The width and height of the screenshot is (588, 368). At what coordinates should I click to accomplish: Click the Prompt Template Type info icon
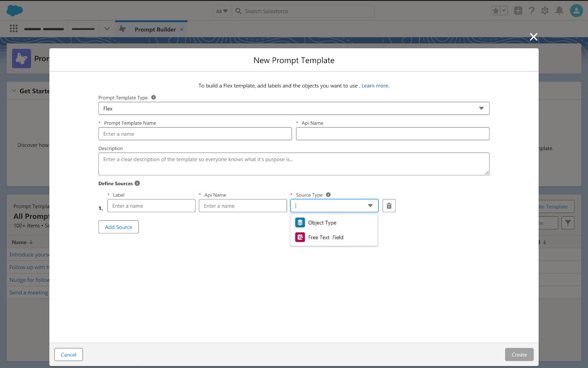[154, 98]
